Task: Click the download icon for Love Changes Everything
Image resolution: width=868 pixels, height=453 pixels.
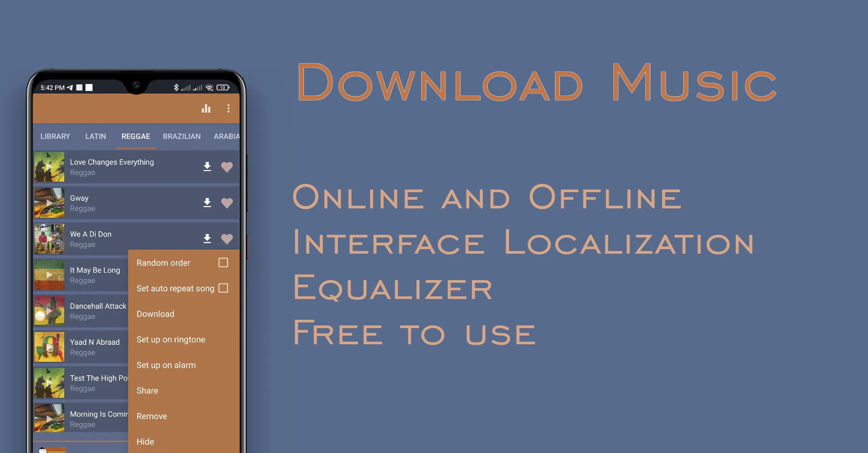Action: 207,166
